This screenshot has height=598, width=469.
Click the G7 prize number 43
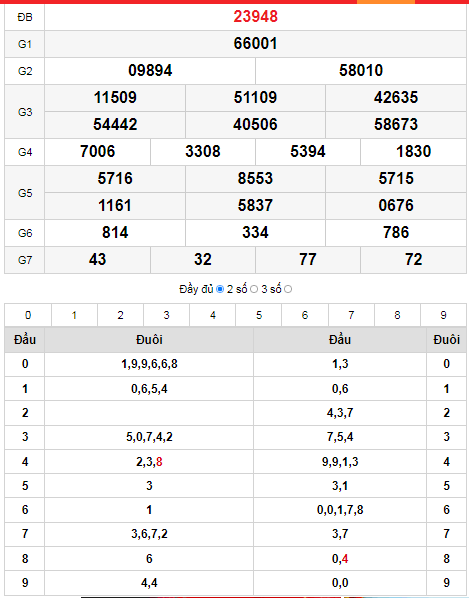click(98, 260)
